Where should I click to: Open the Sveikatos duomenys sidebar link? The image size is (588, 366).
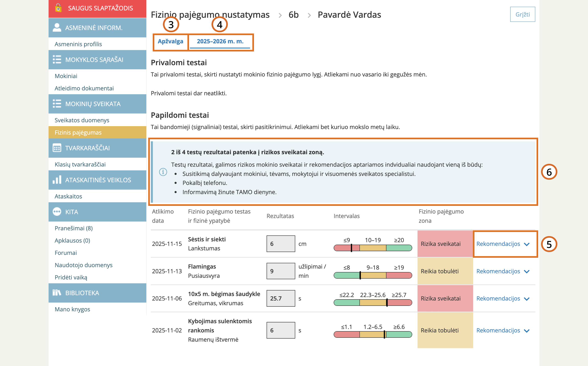[x=82, y=120]
